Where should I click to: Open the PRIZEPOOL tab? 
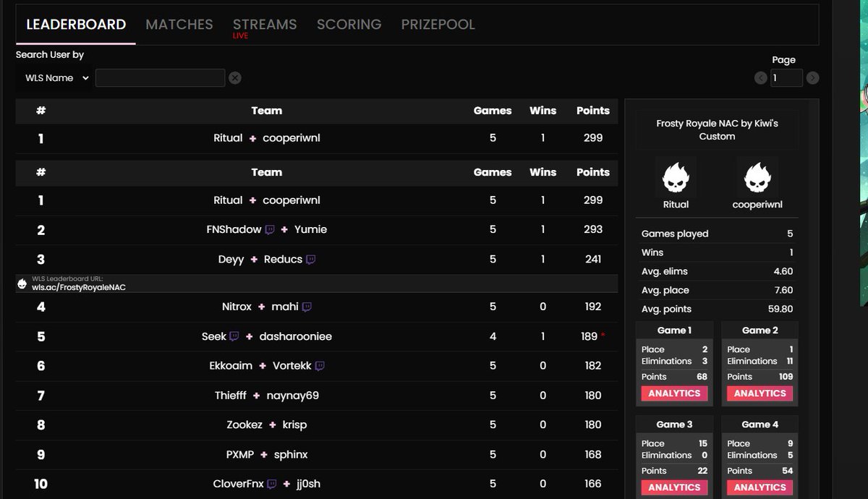coord(437,24)
